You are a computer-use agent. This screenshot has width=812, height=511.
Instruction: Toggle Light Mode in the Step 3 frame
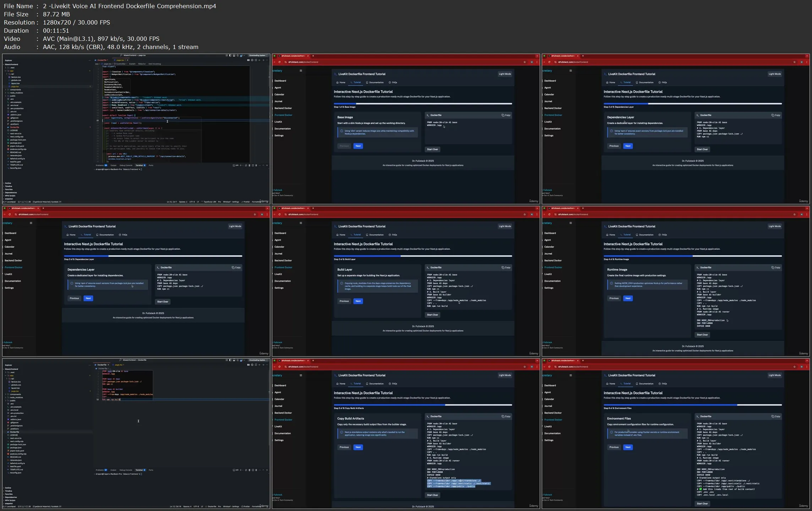pos(505,226)
